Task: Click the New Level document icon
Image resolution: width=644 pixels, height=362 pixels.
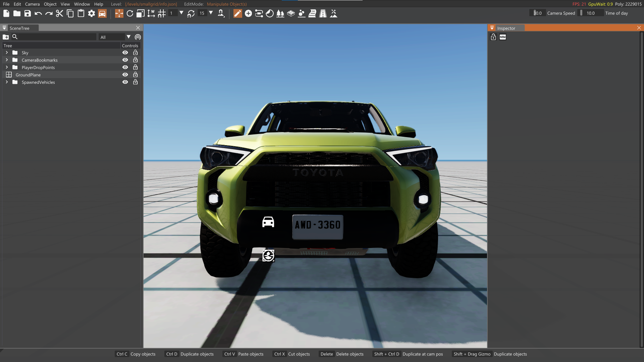Action: [6, 13]
